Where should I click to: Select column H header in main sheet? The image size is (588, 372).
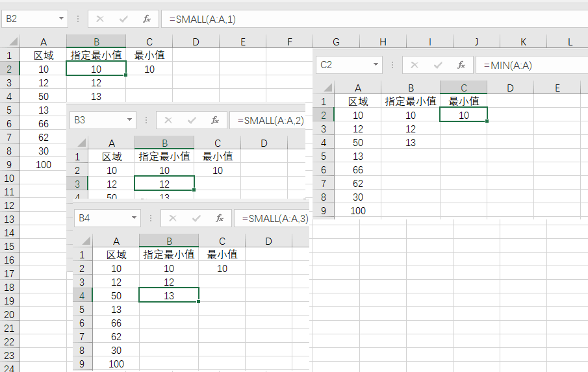pos(383,42)
